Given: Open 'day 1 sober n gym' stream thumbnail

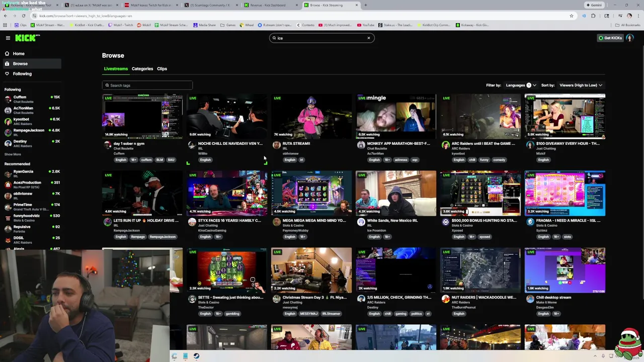Looking at the screenshot, I should pyautogui.click(x=142, y=116).
